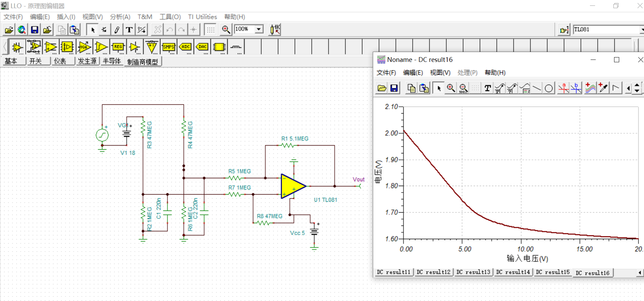This screenshot has height=301, width=644.
Task: Reset the plot zoom to 100%
Action: click(463, 88)
